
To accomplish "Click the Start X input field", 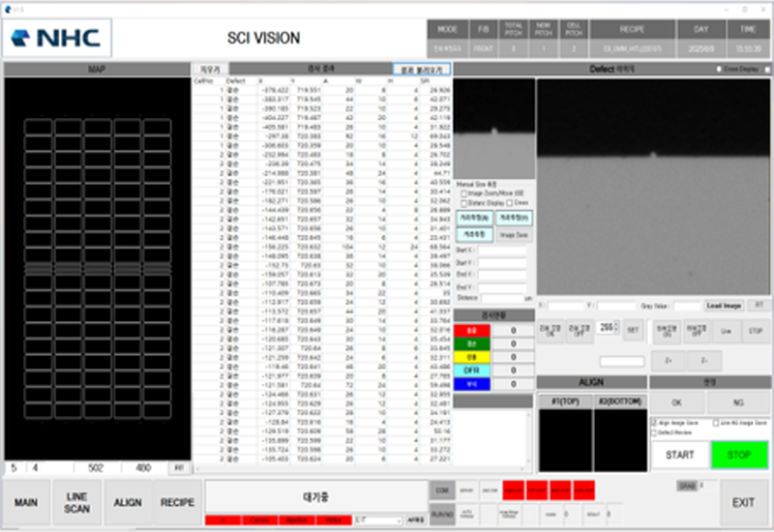I will (x=501, y=251).
